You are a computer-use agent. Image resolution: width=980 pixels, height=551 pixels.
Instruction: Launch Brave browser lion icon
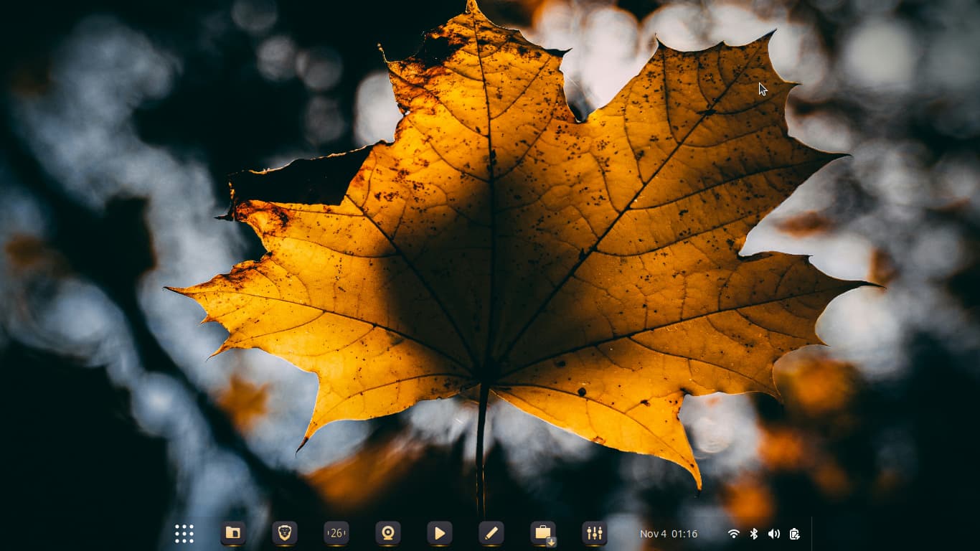click(285, 533)
